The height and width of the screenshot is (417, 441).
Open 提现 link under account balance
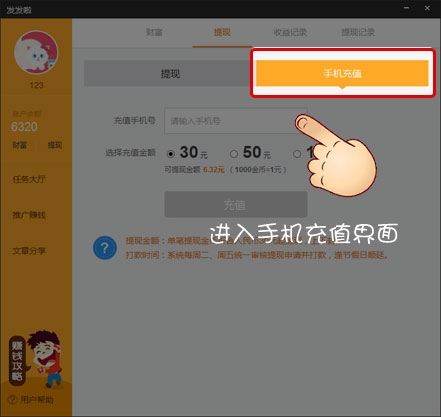[55, 145]
